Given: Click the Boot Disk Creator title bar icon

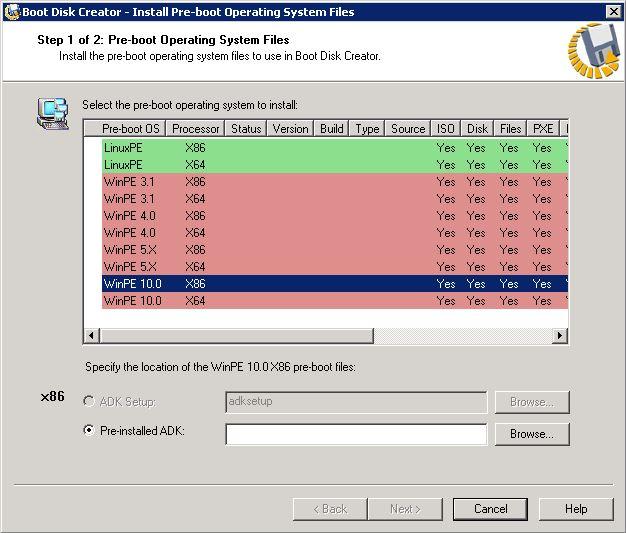Looking at the screenshot, I should pos(12,12).
